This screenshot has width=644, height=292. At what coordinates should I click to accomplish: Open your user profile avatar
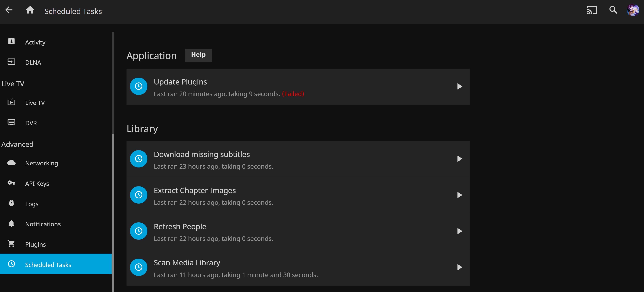[633, 10]
